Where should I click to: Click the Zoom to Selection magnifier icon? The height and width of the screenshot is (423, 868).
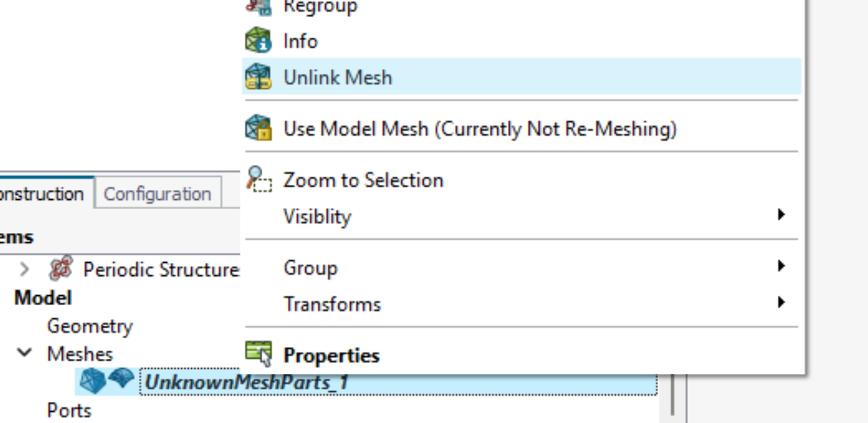pyautogui.click(x=259, y=179)
